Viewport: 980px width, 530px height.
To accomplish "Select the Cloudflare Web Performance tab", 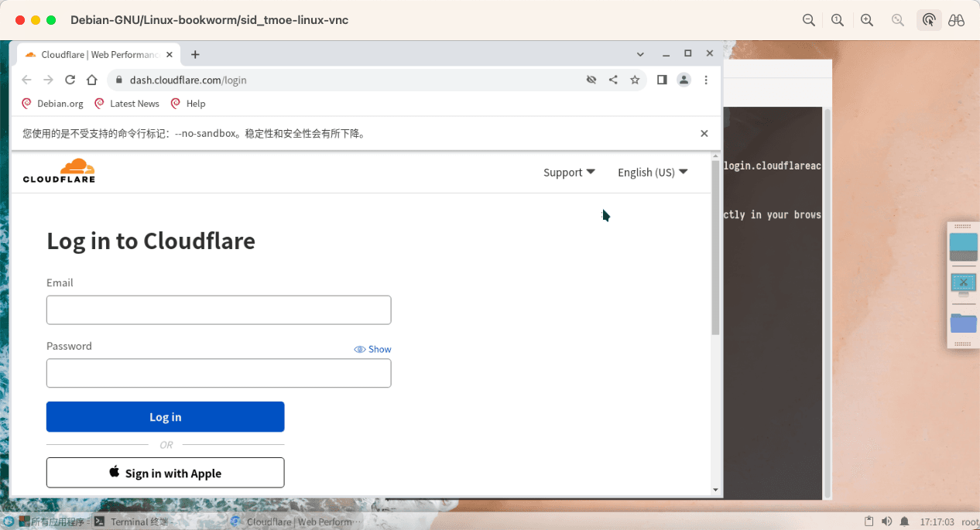I will coord(99,54).
